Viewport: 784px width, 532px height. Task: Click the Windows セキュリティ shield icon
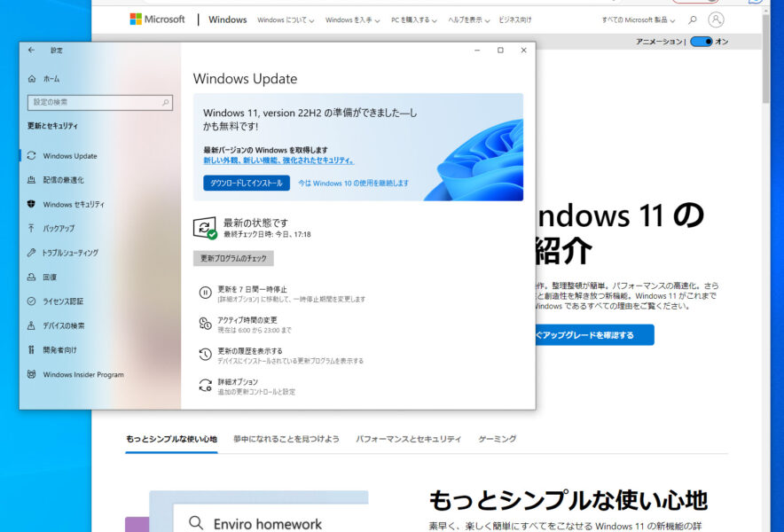click(x=32, y=204)
